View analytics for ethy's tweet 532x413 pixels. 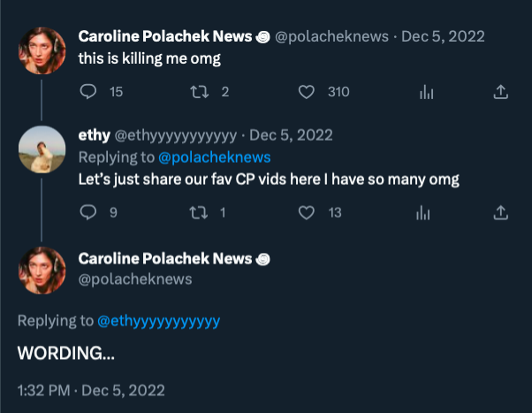point(425,211)
